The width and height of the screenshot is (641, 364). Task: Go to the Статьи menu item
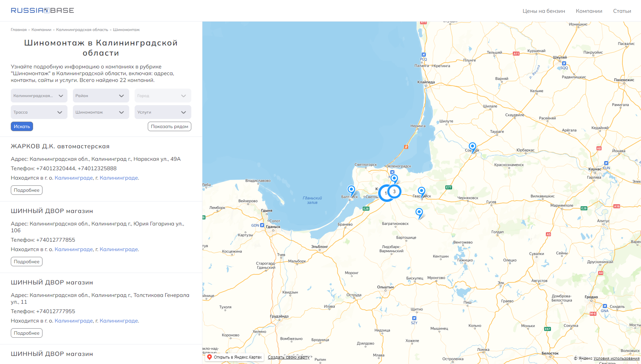click(622, 11)
